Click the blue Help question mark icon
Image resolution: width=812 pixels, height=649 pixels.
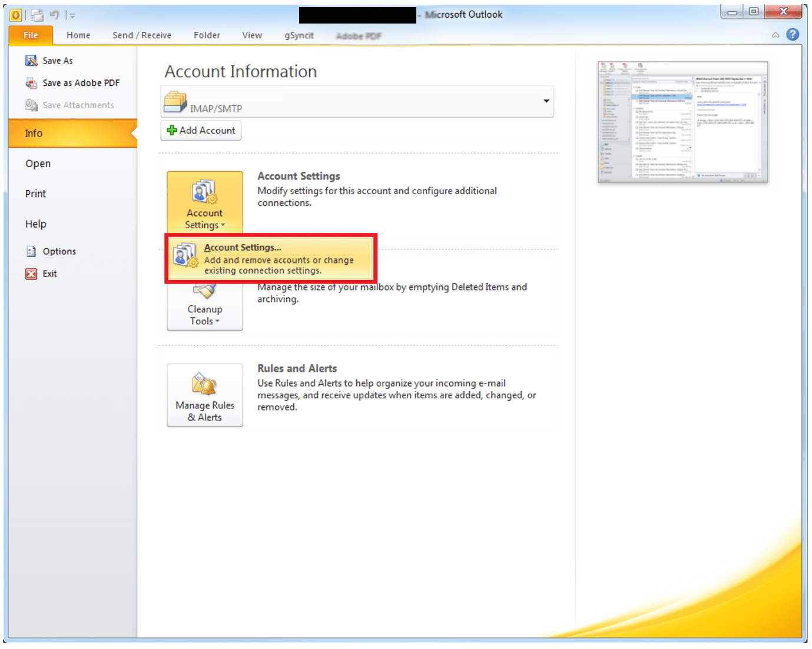(793, 35)
